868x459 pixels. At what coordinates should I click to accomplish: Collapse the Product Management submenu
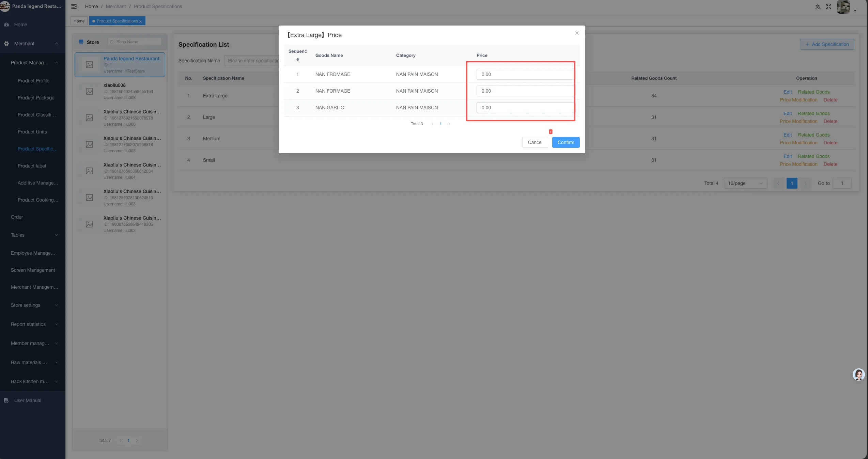[x=57, y=63]
